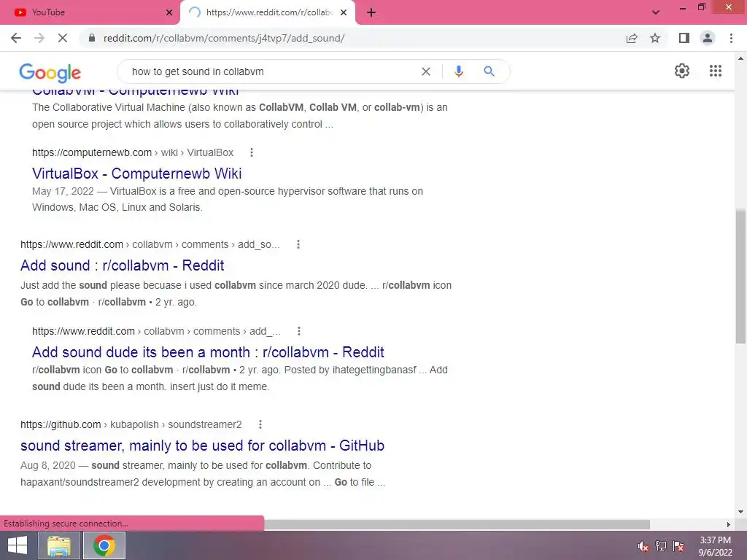Open more options for Add sound result

tap(298, 244)
